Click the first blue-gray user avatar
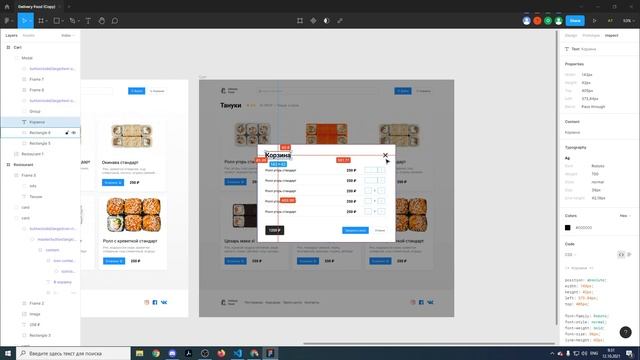 click(527, 20)
